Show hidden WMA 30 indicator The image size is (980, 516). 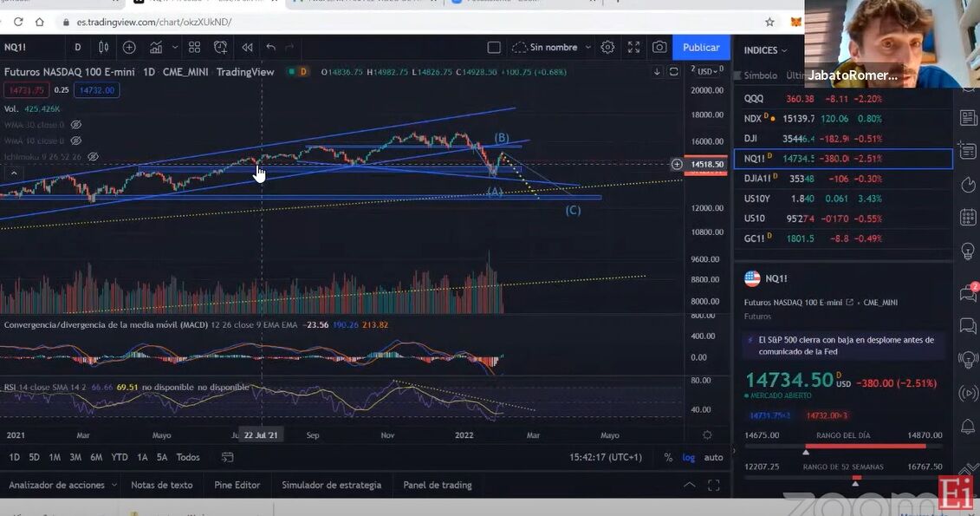[76, 125]
